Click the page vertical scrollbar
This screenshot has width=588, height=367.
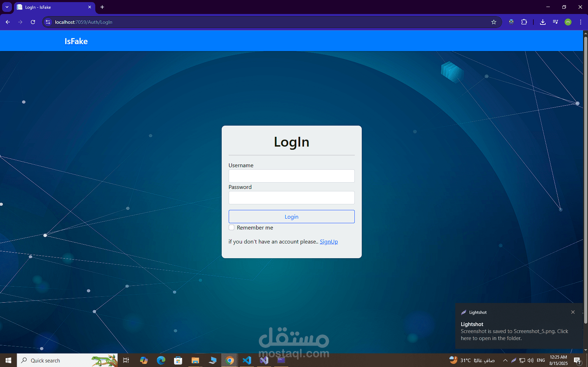pos(585,180)
